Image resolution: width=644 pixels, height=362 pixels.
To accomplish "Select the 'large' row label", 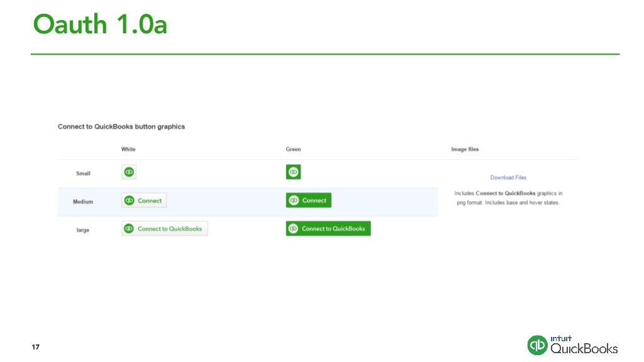I will pyautogui.click(x=82, y=230).
